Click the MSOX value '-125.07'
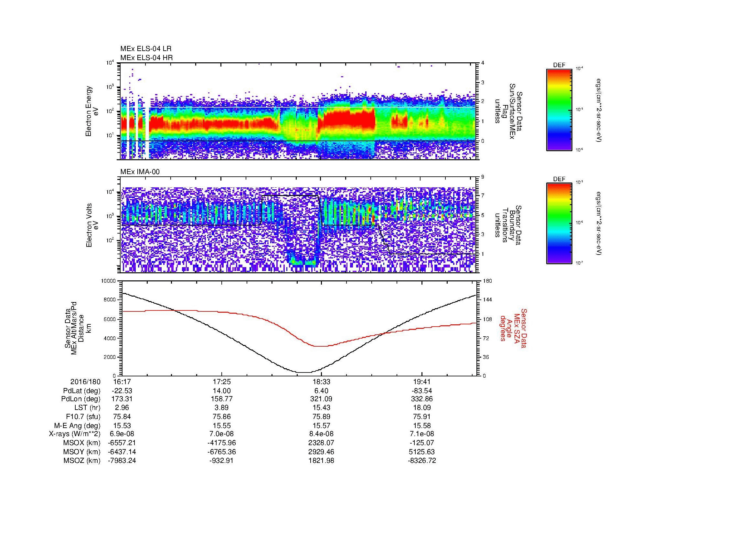This screenshot has height=534, width=756. (x=422, y=443)
